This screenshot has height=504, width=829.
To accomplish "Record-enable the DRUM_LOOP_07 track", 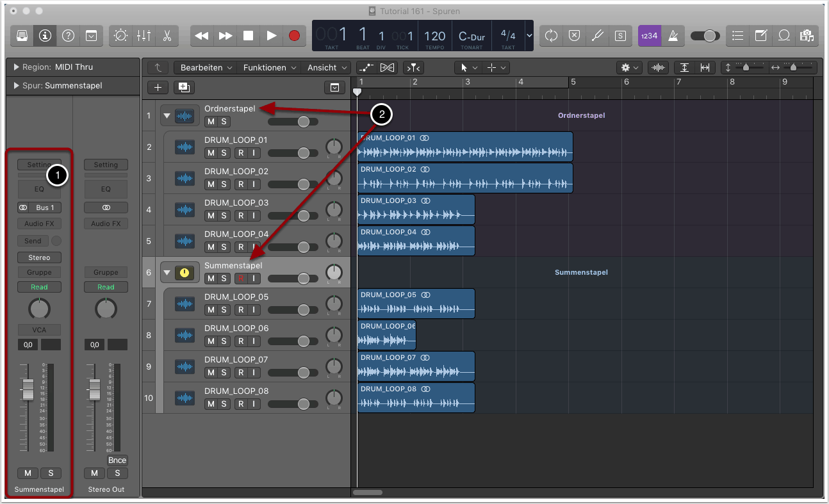I will (240, 373).
